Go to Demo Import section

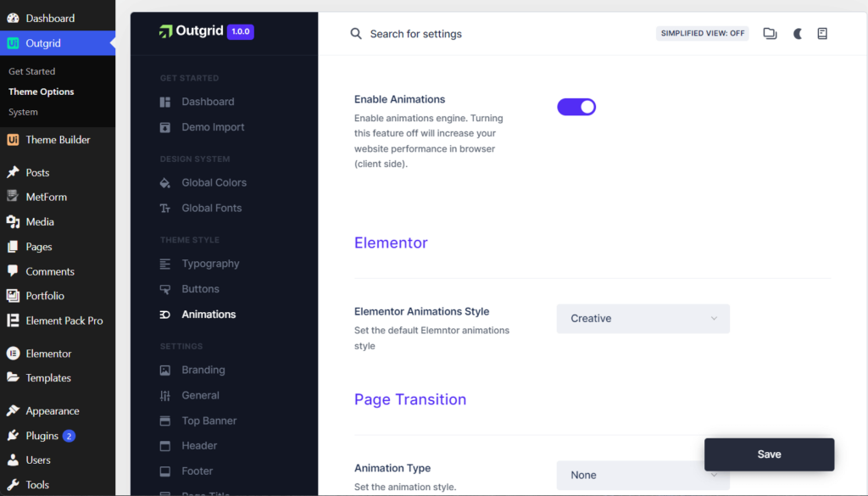pyautogui.click(x=213, y=127)
